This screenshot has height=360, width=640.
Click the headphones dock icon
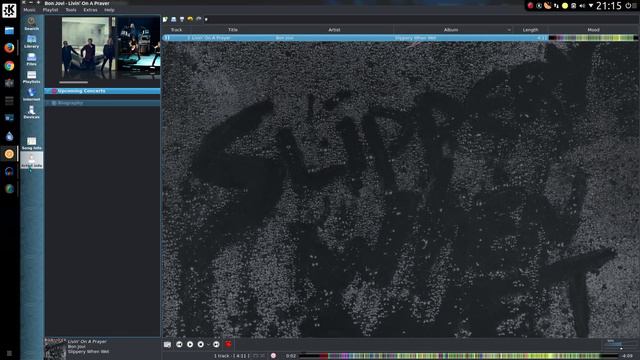click(9, 171)
